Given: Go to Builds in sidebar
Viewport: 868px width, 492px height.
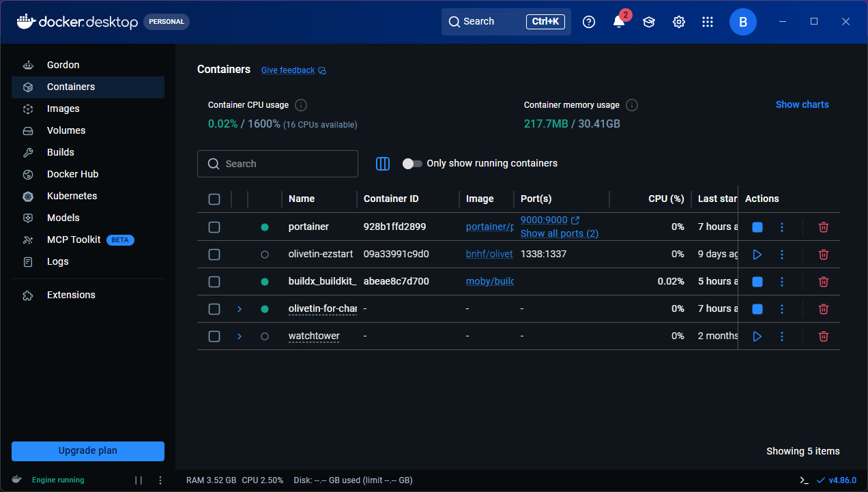Looking at the screenshot, I should click(88, 153).
